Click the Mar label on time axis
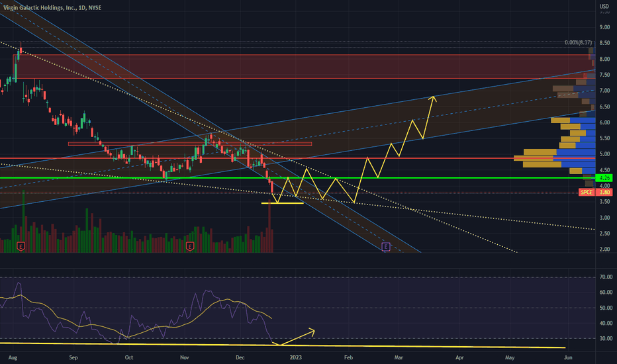This screenshot has height=364, width=617. (x=399, y=357)
